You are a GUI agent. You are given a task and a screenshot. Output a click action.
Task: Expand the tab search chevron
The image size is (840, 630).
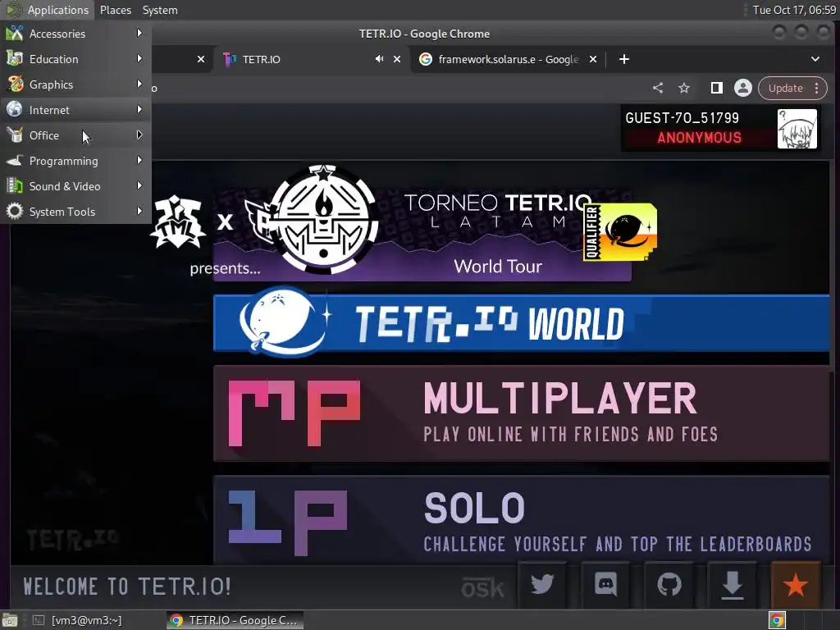tap(815, 59)
